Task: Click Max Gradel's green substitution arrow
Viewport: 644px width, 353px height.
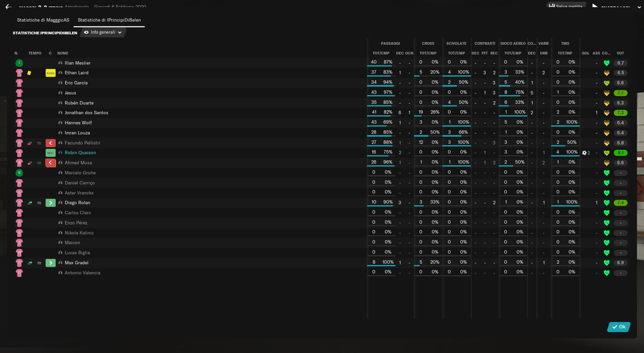Action: pyautogui.click(x=50, y=263)
